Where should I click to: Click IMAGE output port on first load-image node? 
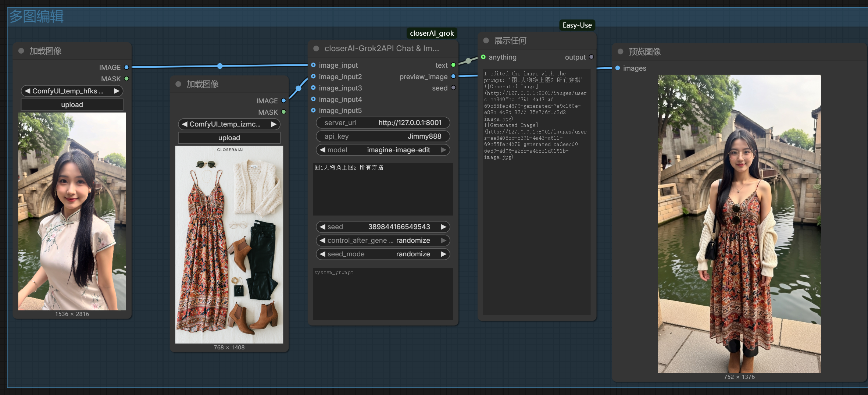[126, 67]
